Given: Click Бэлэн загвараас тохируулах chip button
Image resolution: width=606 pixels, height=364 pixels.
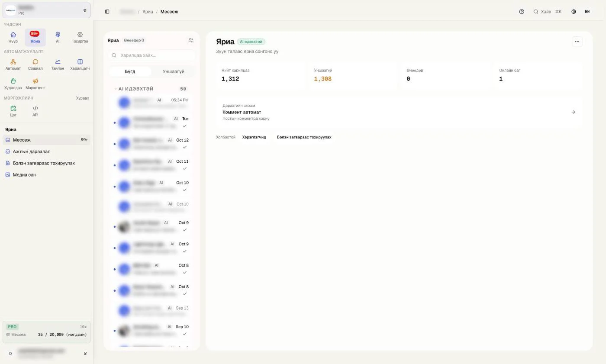Looking at the screenshot, I should (304, 137).
